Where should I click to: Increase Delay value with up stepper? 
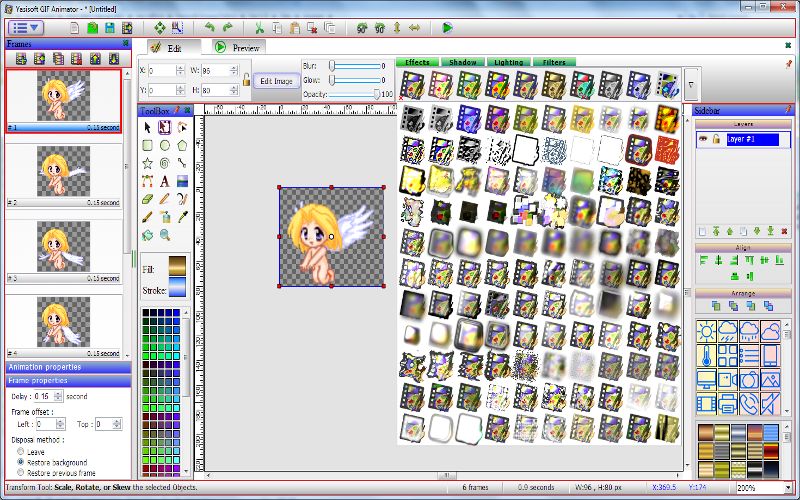point(59,393)
